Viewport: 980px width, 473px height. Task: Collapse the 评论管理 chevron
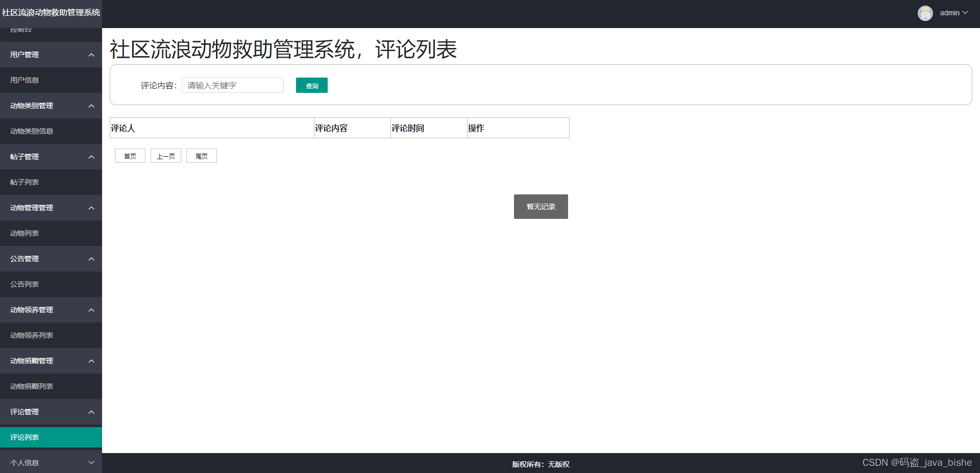tap(91, 412)
